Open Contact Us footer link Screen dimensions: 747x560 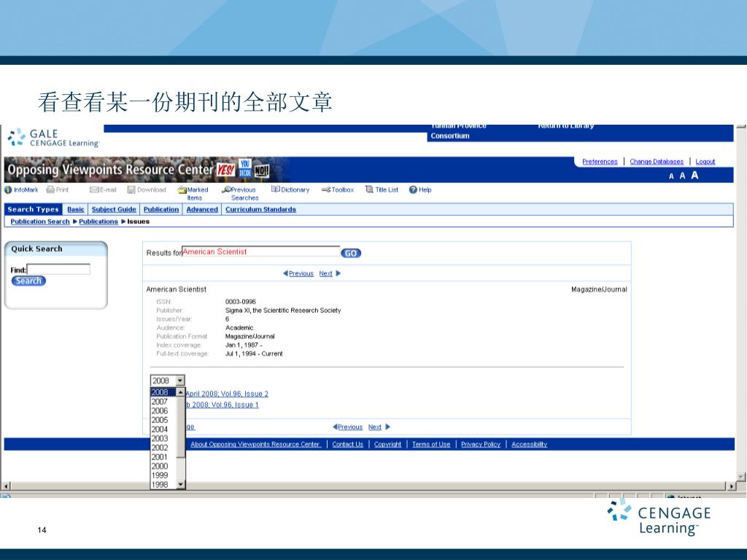pos(348,444)
